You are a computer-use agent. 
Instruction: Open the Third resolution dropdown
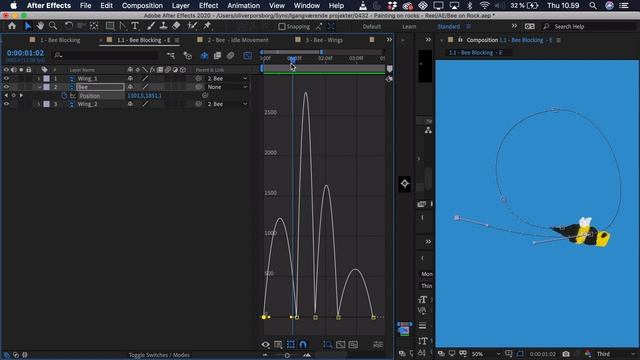coord(615,354)
